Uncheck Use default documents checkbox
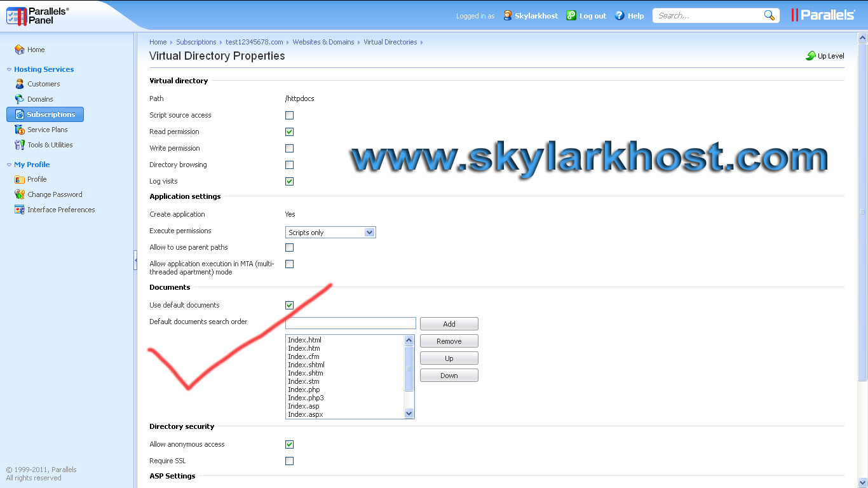Viewport: 868px width, 488px height. pyautogui.click(x=289, y=305)
